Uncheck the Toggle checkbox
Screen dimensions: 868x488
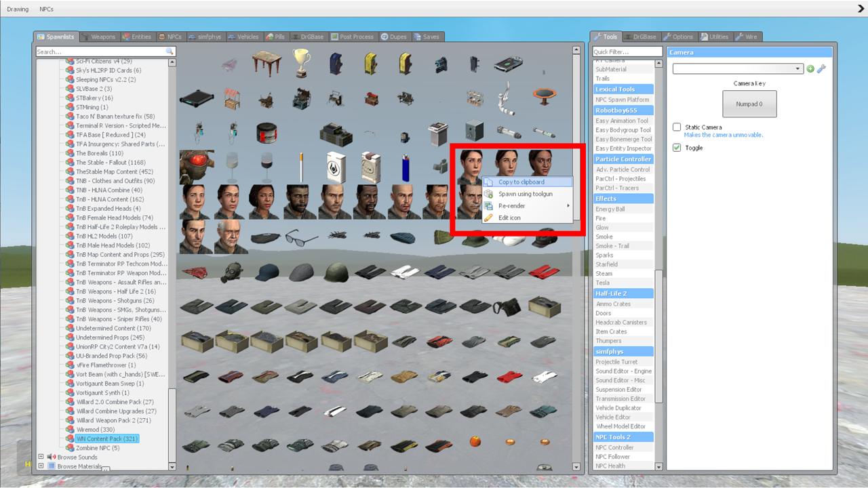[x=677, y=147]
